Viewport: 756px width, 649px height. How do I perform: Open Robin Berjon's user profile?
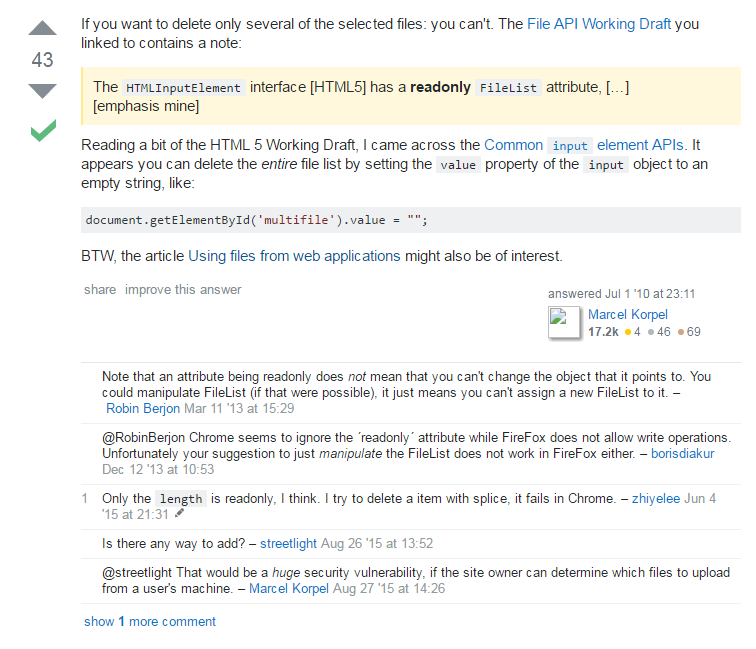click(x=144, y=408)
